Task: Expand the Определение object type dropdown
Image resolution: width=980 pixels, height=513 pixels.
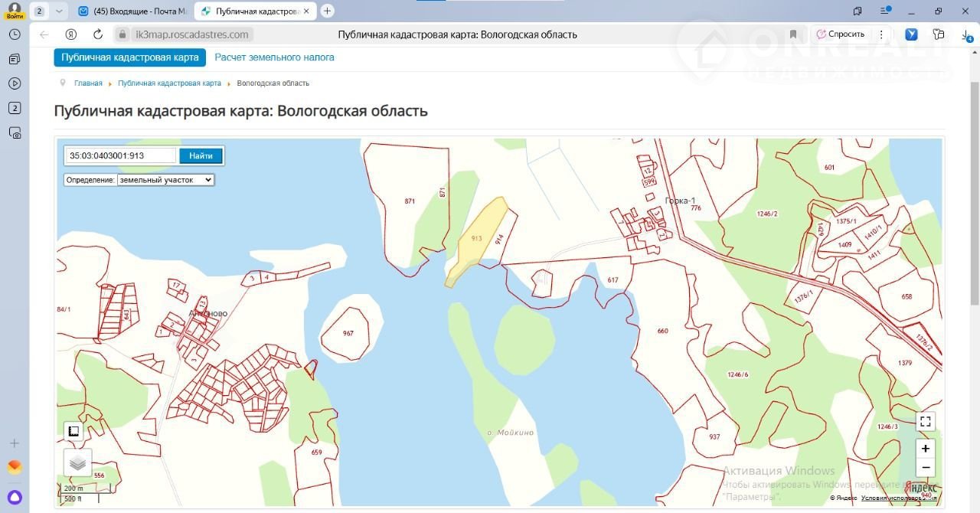Action: tap(165, 180)
